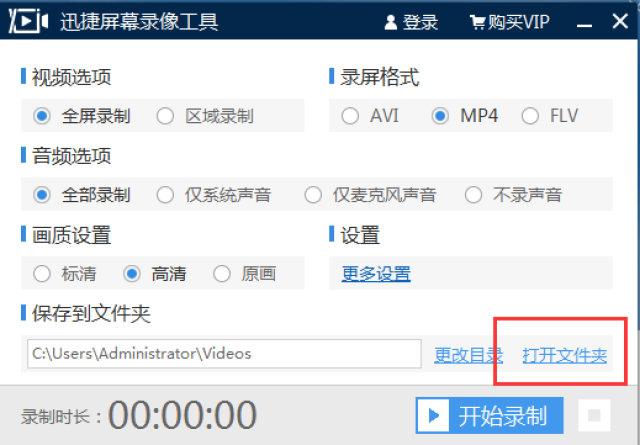Click the app logo icon in title bar

(x=29, y=21)
